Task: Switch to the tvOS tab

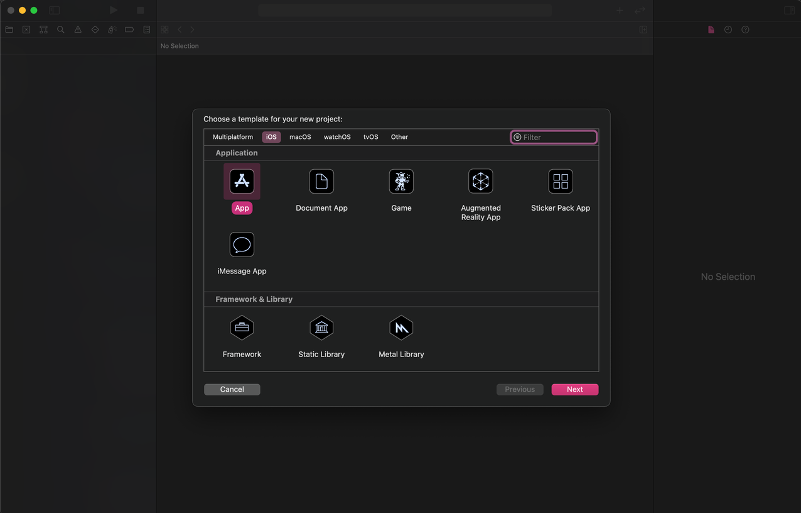Action: [371, 137]
